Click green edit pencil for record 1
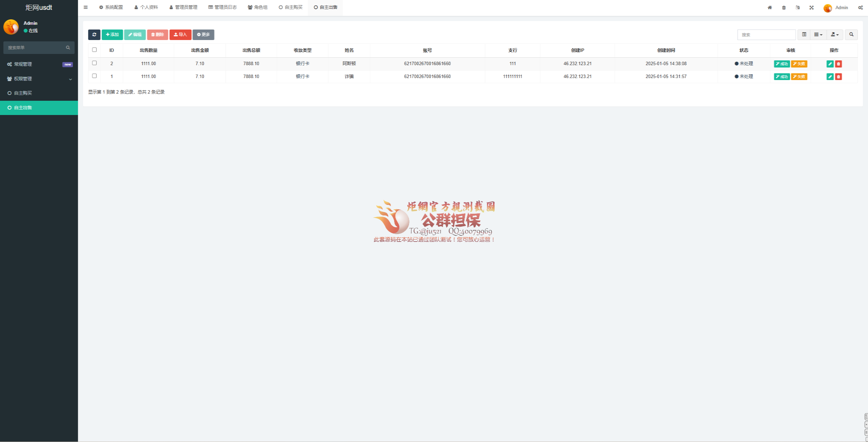 click(x=830, y=77)
